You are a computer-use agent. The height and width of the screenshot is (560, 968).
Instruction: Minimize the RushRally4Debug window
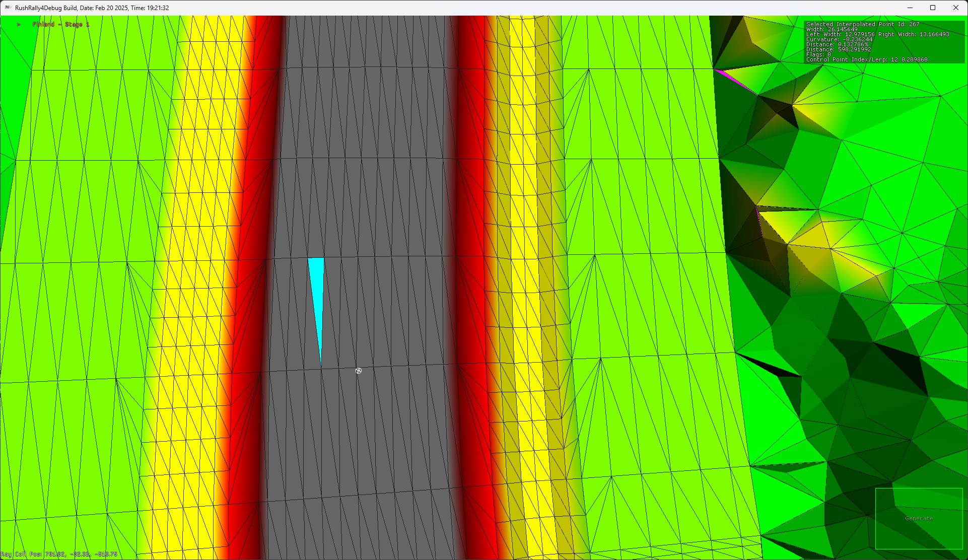coord(910,8)
